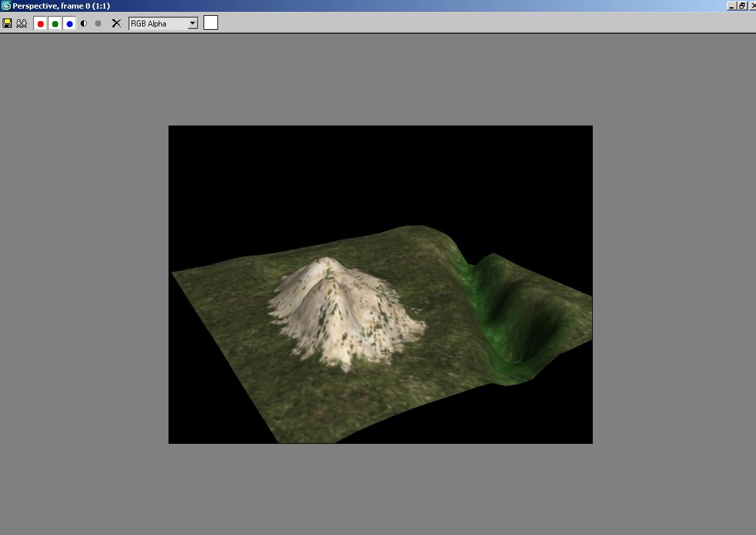Minimize the rendered frame window

coord(732,5)
